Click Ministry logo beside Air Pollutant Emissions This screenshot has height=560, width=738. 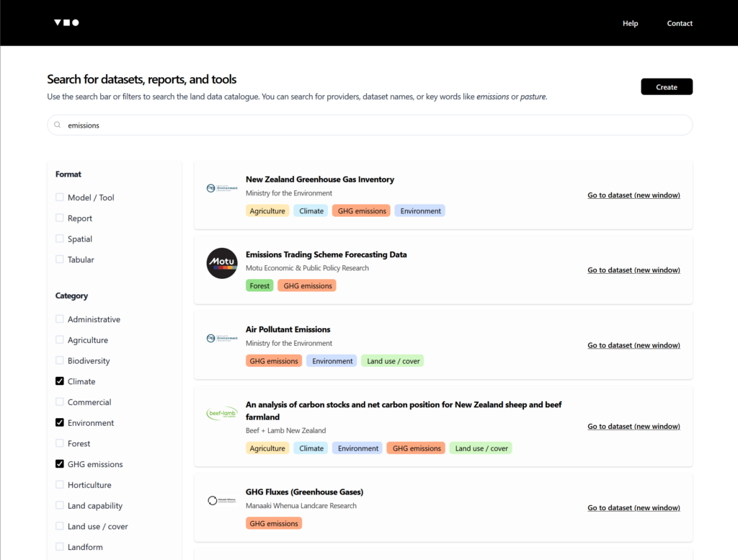point(222,338)
